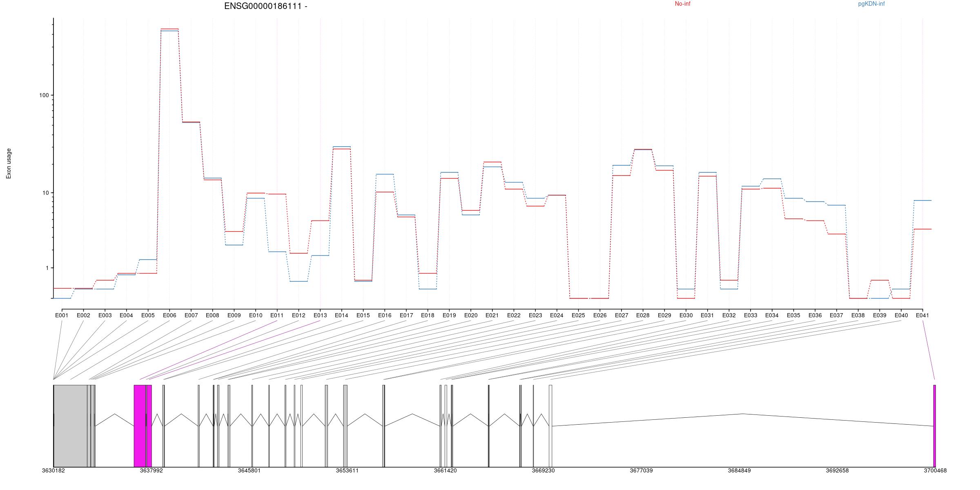Click exon label E022
The height and width of the screenshot is (490, 980).
coord(514,315)
